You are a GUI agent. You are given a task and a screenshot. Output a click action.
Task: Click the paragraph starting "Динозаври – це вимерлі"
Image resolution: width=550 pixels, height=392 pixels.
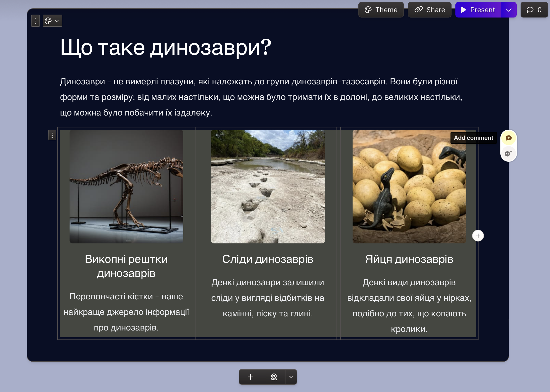(x=261, y=97)
